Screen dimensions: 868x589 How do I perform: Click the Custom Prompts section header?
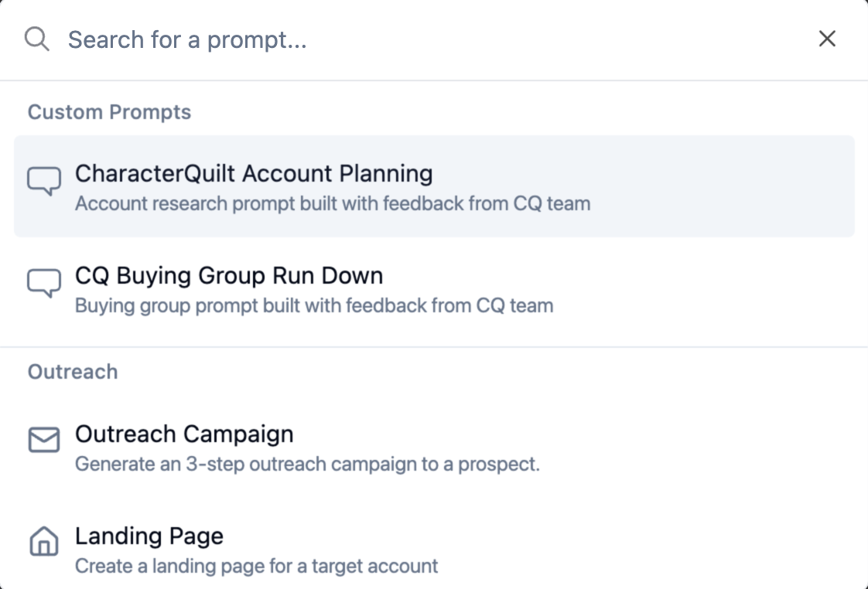point(109,112)
